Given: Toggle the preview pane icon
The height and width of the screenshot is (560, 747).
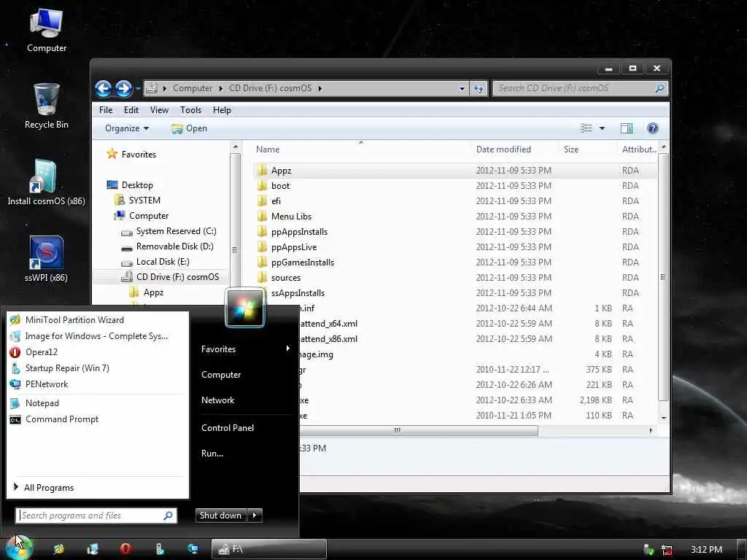Looking at the screenshot, I should [x=627, y=128].
